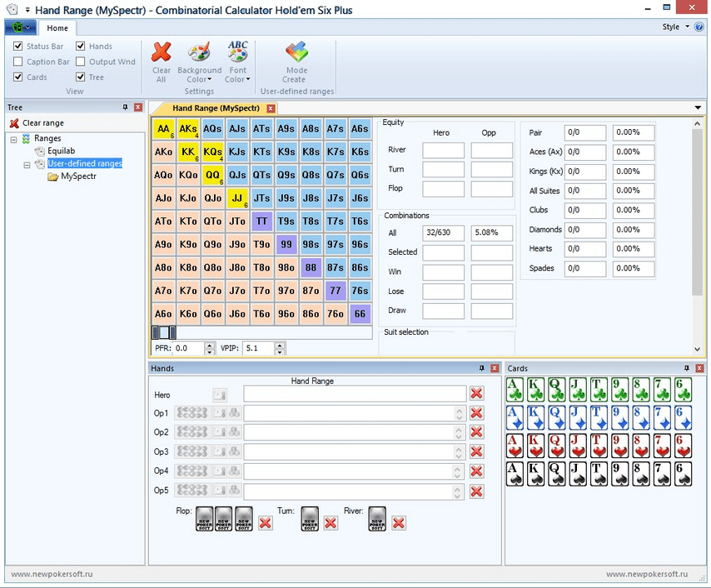Click Clear range in Tree panel

37,123
